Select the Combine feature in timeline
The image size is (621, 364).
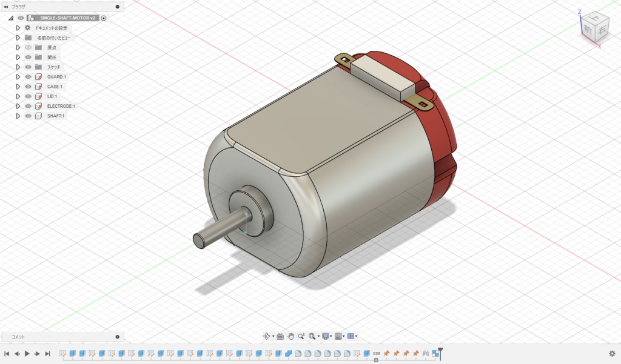click(x=288, y=353)
